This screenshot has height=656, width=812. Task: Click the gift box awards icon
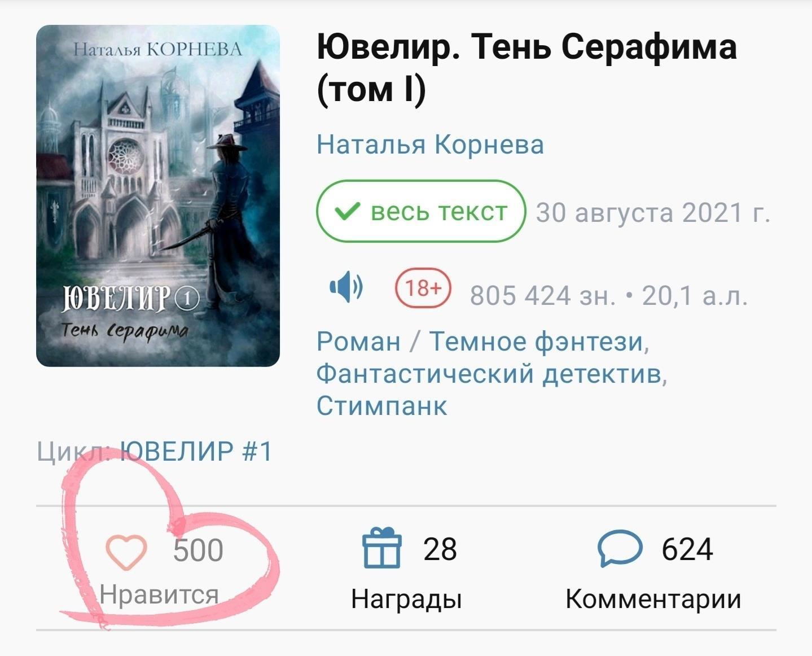(x=382, y=547)
